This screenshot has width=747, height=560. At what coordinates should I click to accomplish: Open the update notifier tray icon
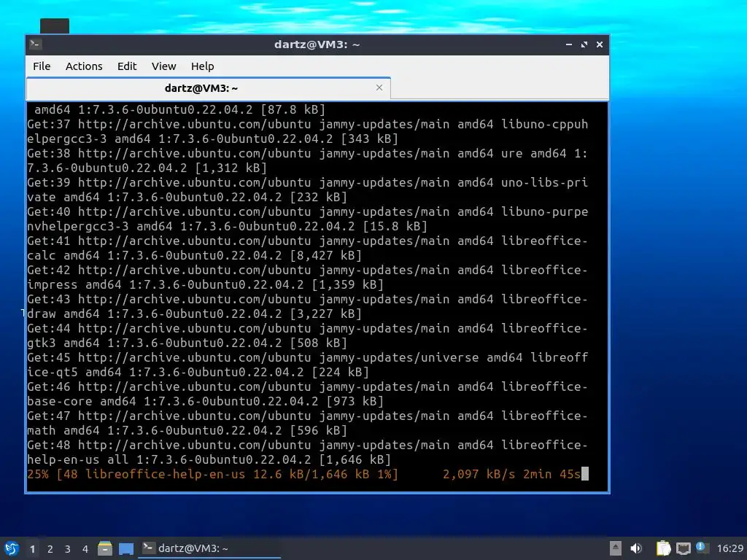click(x=702, y=548)
